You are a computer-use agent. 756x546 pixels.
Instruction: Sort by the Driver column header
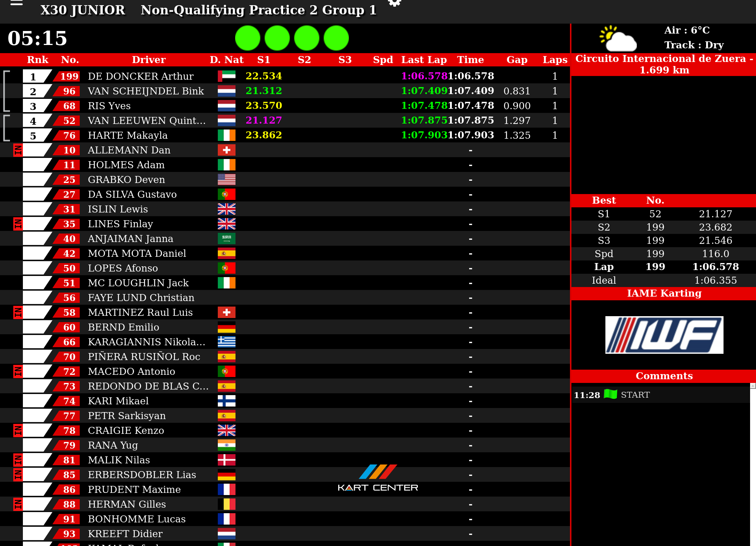(x=148, y=60)
